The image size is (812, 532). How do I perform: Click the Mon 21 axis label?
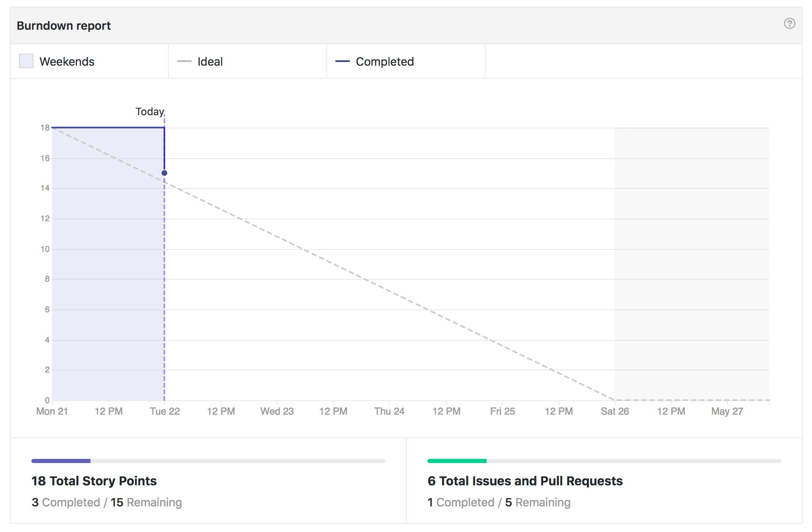(x=52, y=411)
